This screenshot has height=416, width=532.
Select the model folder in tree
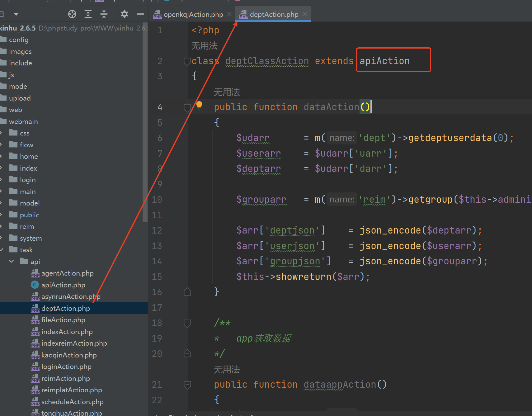(30, 203)
